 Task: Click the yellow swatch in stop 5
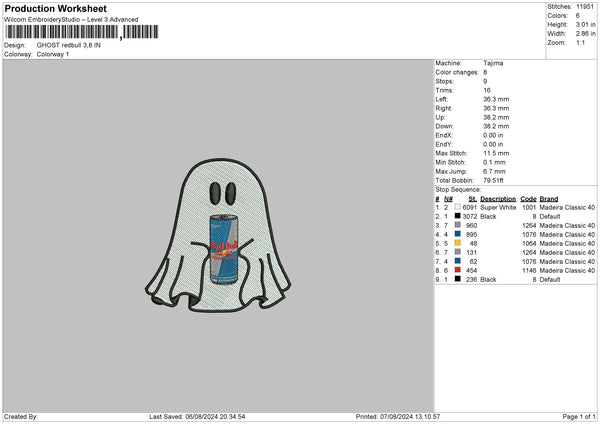(458, 243)
